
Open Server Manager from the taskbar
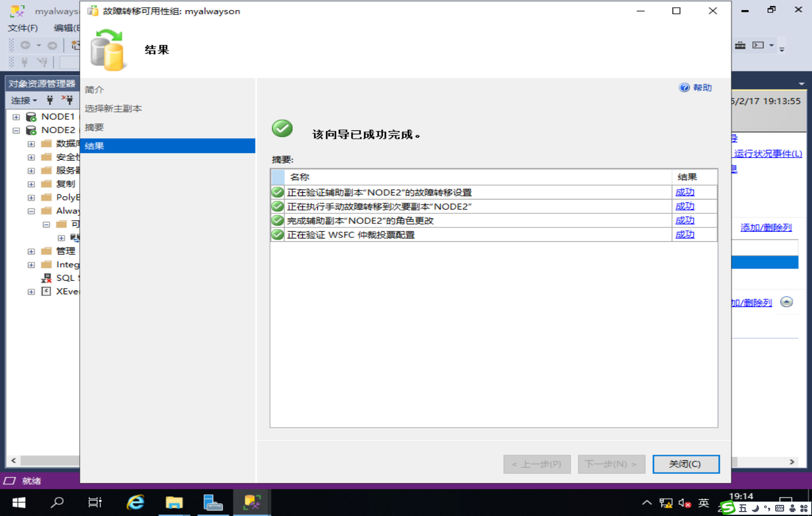(x=212, y=503)
